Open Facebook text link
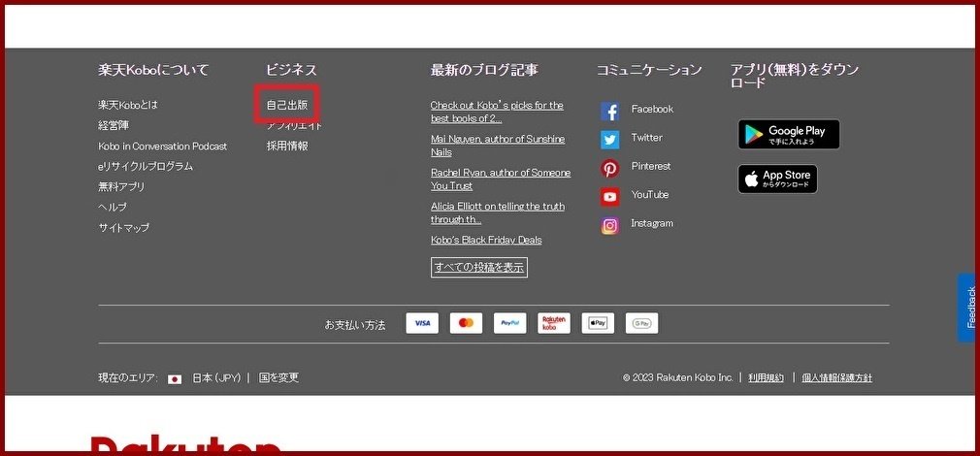The width and height of the screenshot is (980, 456). [652, 109]
